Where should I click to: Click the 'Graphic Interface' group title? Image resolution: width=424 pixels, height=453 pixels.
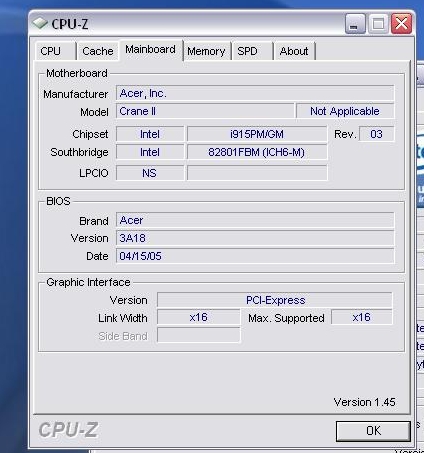[88, 282]
